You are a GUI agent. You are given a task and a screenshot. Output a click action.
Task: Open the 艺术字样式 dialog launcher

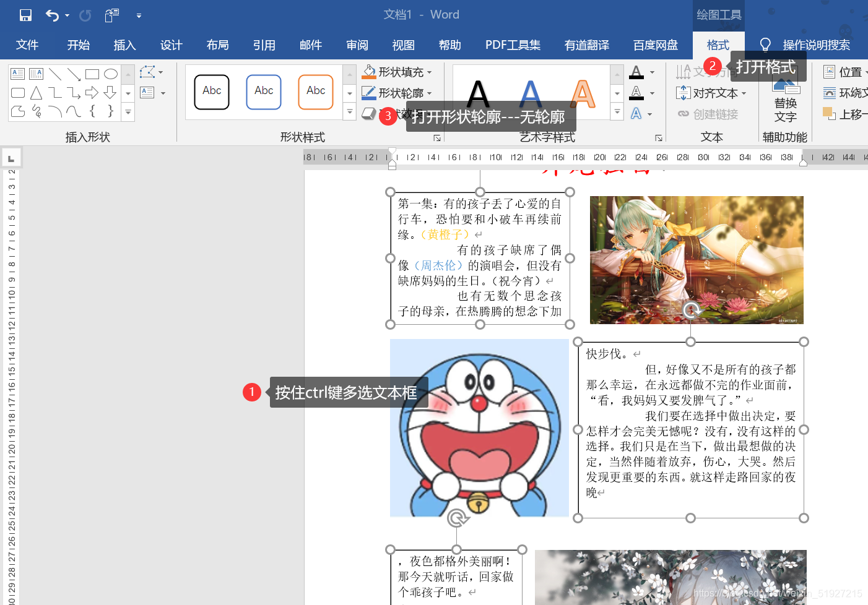pos(659,138)
